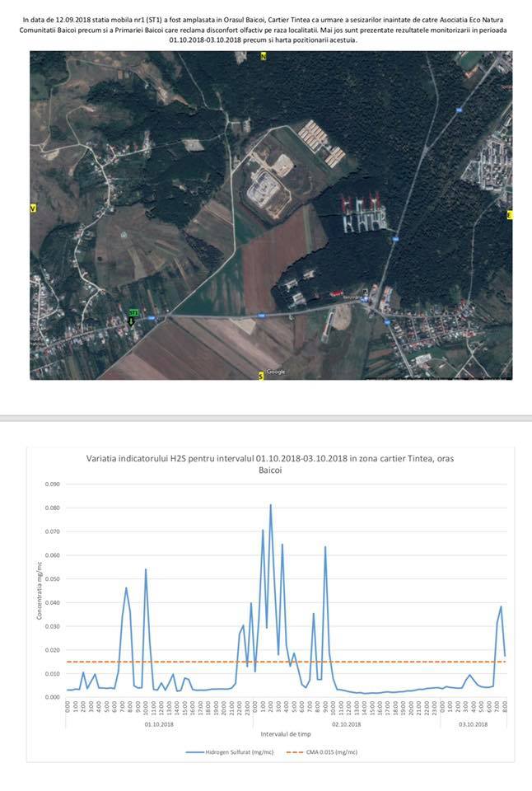The height and width of the screenshot is (791, 532).
Task: Select the 02.10.2018 date label on axis
Action: tap(347, 724)
